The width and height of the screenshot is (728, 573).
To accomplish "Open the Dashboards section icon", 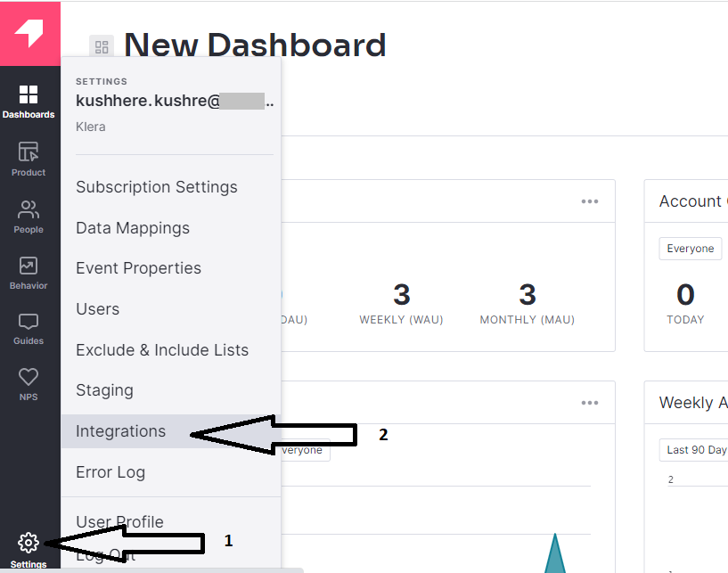I will click(29, 95).
